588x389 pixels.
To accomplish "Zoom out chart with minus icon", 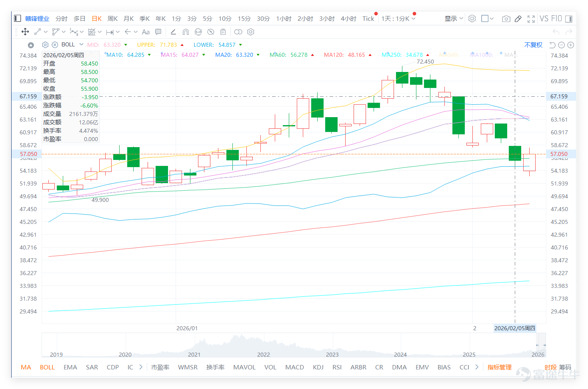I will (x=562, y=45).
